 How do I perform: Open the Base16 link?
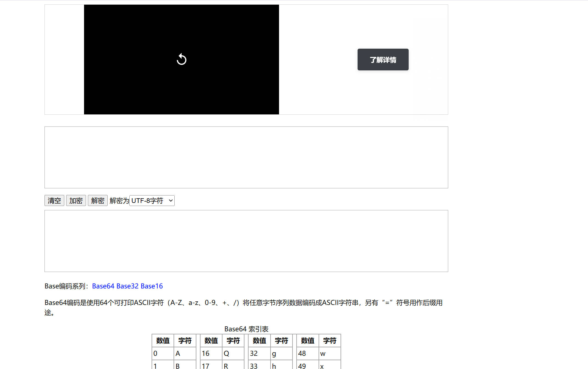[152, 286]
